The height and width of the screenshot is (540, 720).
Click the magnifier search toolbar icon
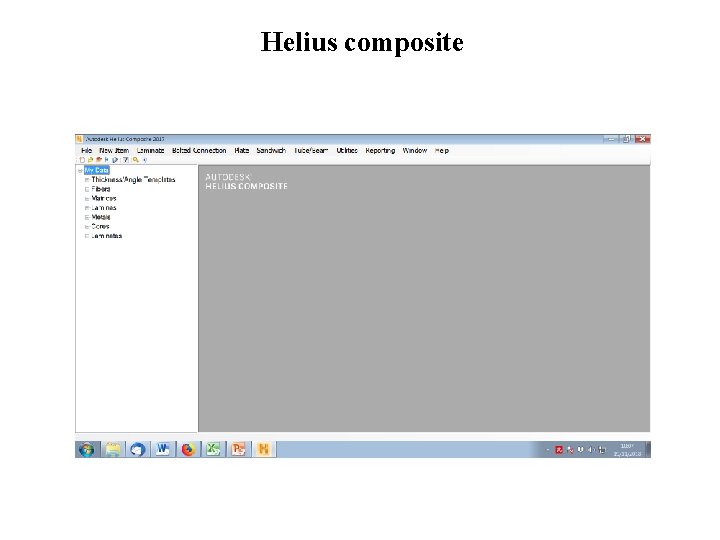tap(136, 160)
